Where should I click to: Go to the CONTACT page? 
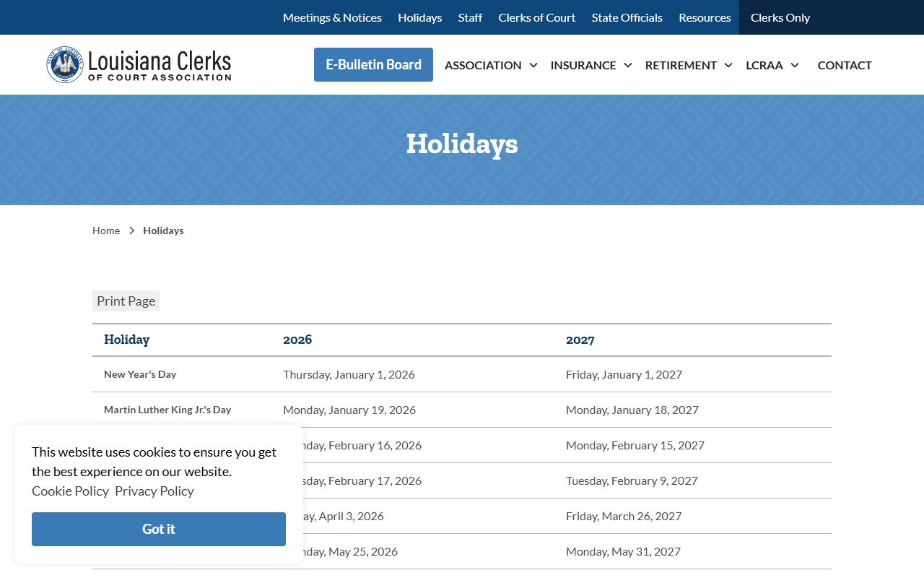pos(845,65)
